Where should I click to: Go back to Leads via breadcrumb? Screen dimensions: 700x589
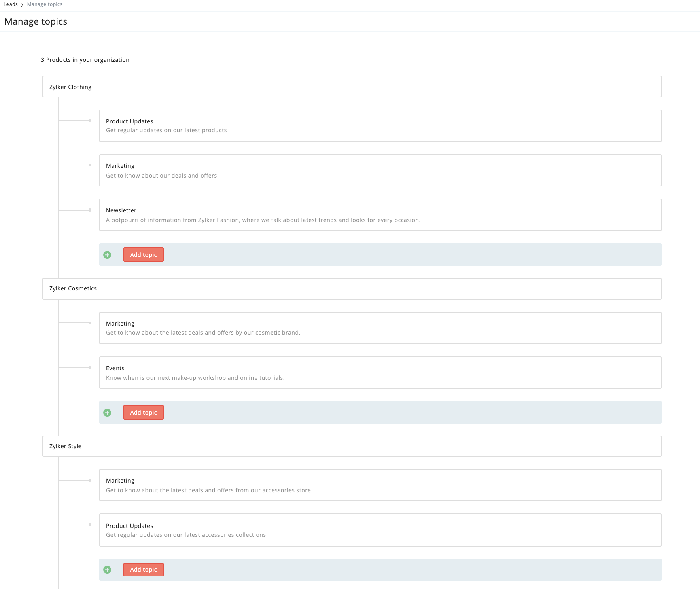click(11, 4)
